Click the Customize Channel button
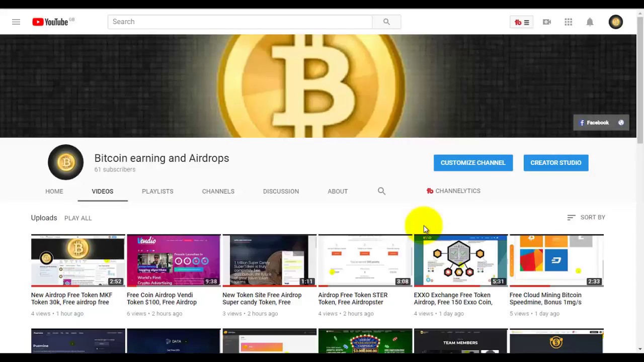The height and width of the screenshot is (362, 644). pyautogui.click(x=473, y=163)
